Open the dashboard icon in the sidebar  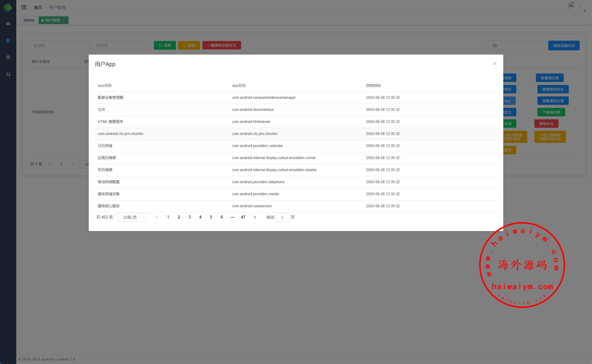[x=8, y=24]
